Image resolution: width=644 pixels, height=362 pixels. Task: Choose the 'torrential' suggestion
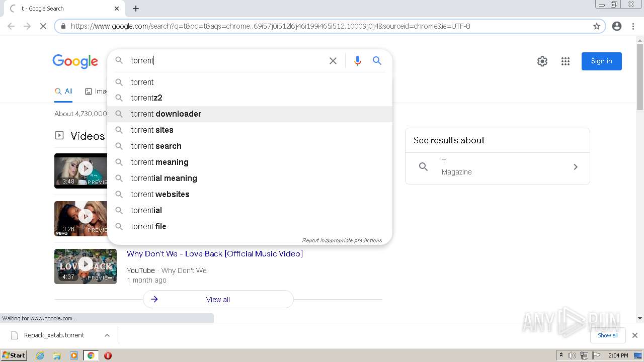coord(250,211)
